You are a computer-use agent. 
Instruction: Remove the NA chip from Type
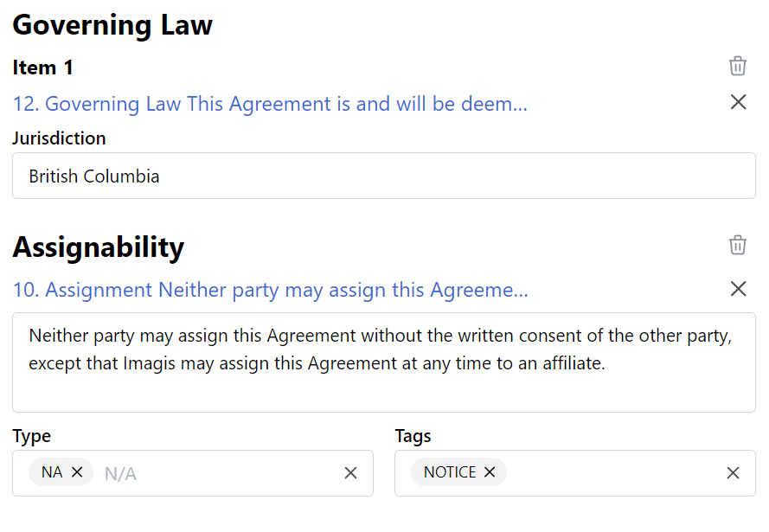pyautogui.click(x=77, y=472)
